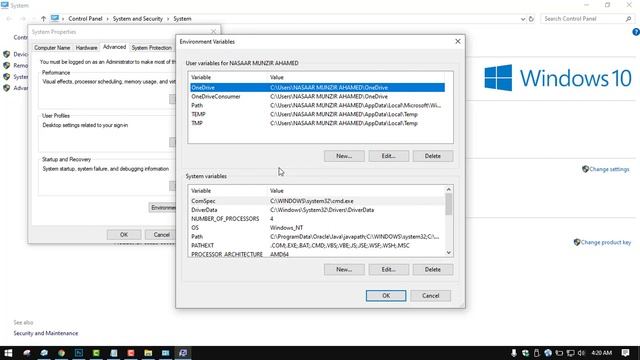Click Control Panel in the breadcrumb
This screenshot has height=360, width=640.
coord(85,19)
